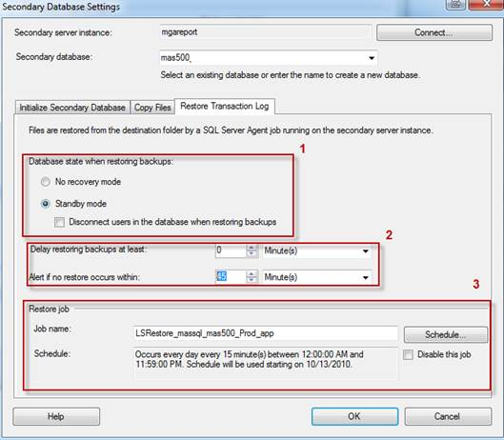
Task: Confirm settings with OK button
Action: pyautogui.click(x=354, y=416)
